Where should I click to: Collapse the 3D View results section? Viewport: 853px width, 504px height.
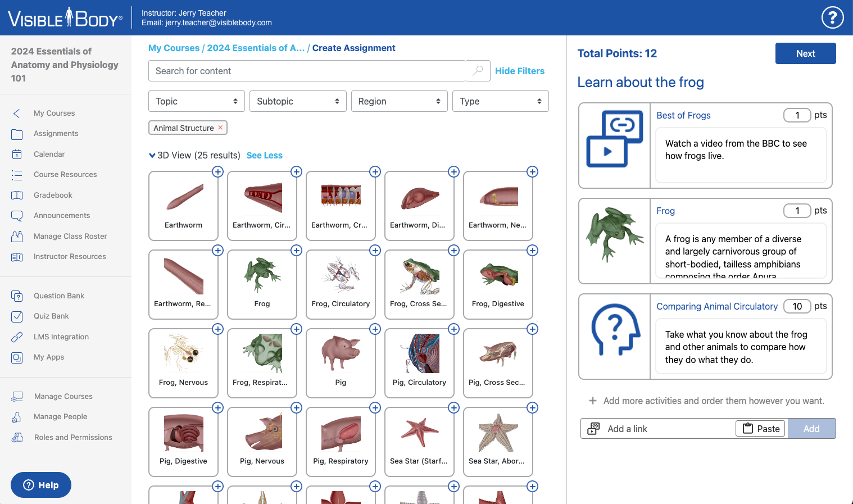click(152, 156)
